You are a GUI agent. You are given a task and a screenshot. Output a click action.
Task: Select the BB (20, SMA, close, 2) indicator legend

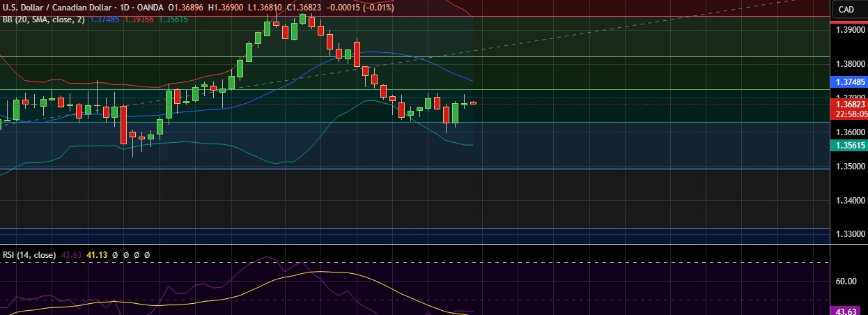pos(44,20)
